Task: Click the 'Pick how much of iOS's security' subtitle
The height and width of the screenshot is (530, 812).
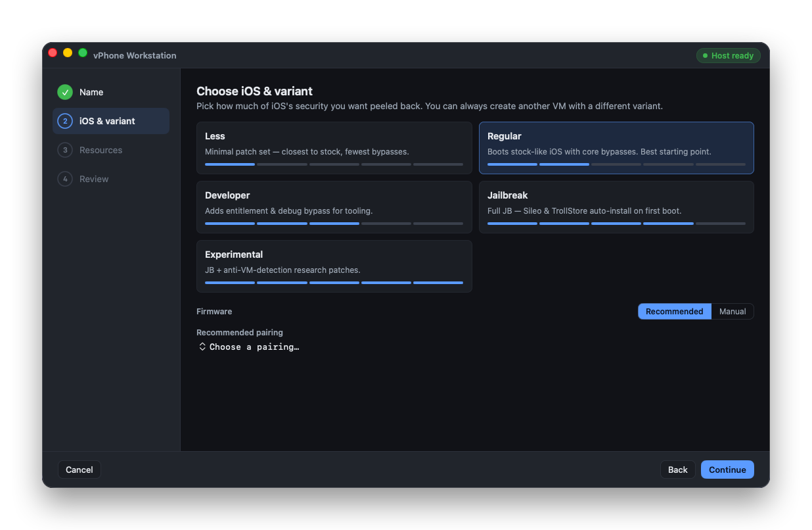Action: tap(430, 106)
